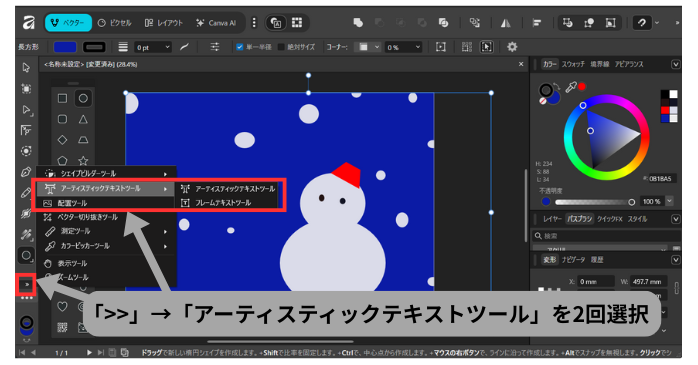Toggle the 絶対サイズ checkbox
Image resolution: width=698 pixels, height=365 pixels.
[281, 47]
